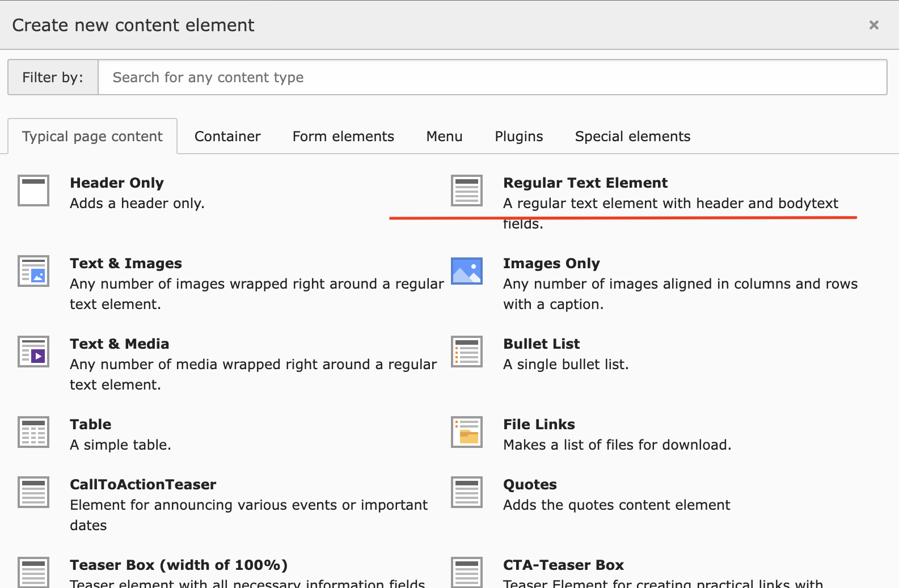Choose the Table element icon

tap(33, 432)
